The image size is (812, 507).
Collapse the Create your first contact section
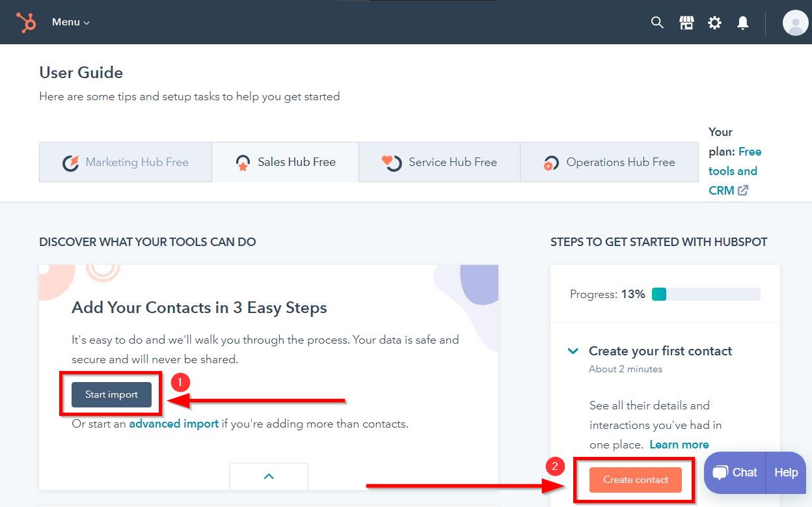573,351
